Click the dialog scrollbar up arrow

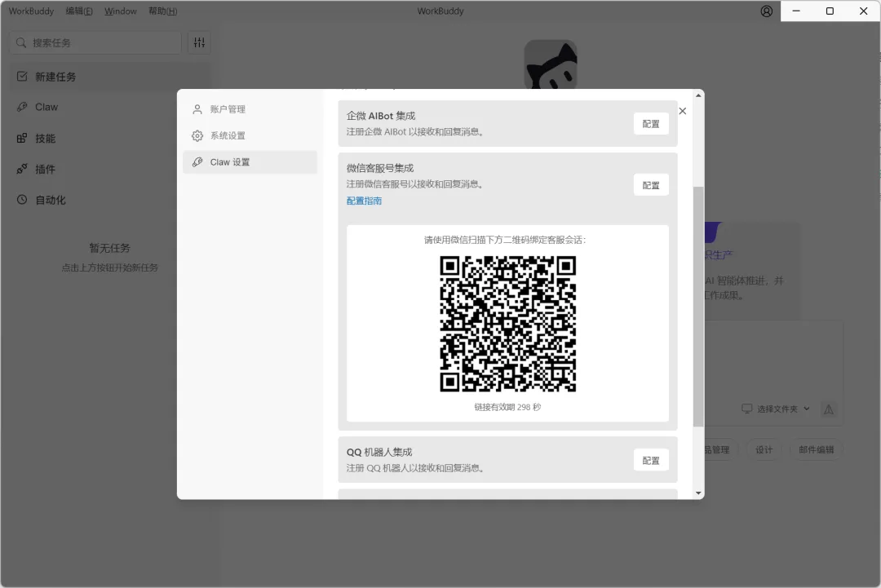coord(698,95)
